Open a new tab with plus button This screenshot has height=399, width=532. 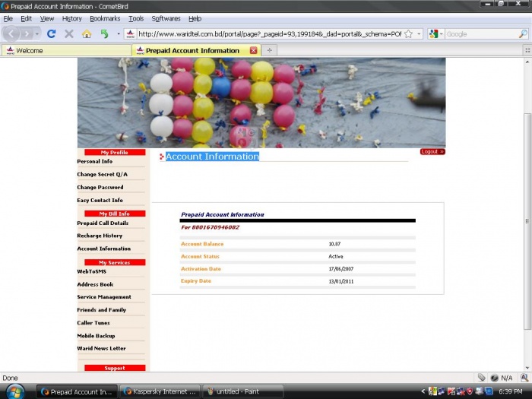[269, 51]
